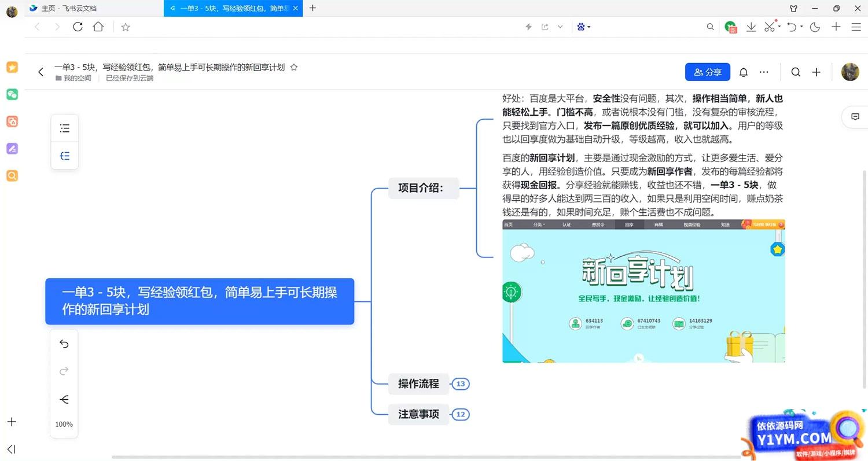Collapse the browser sidebar
This screenshot has width=868, height=461.
[12, 449]
